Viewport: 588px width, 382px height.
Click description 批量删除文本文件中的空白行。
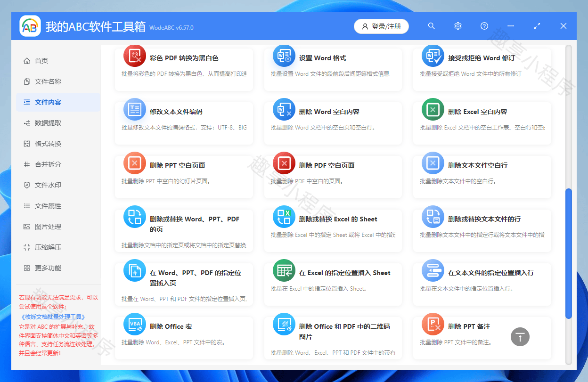458,181
